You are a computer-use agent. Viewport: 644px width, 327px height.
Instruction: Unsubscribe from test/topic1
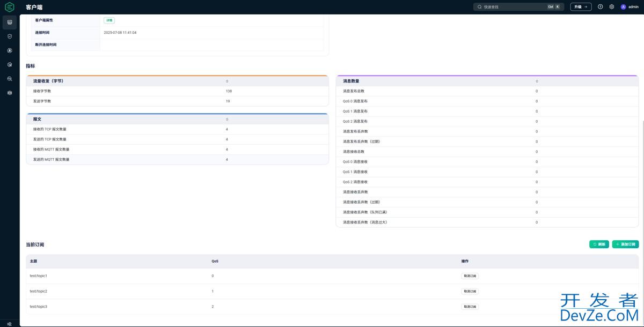pyautogui.click(x=470, y=276)
